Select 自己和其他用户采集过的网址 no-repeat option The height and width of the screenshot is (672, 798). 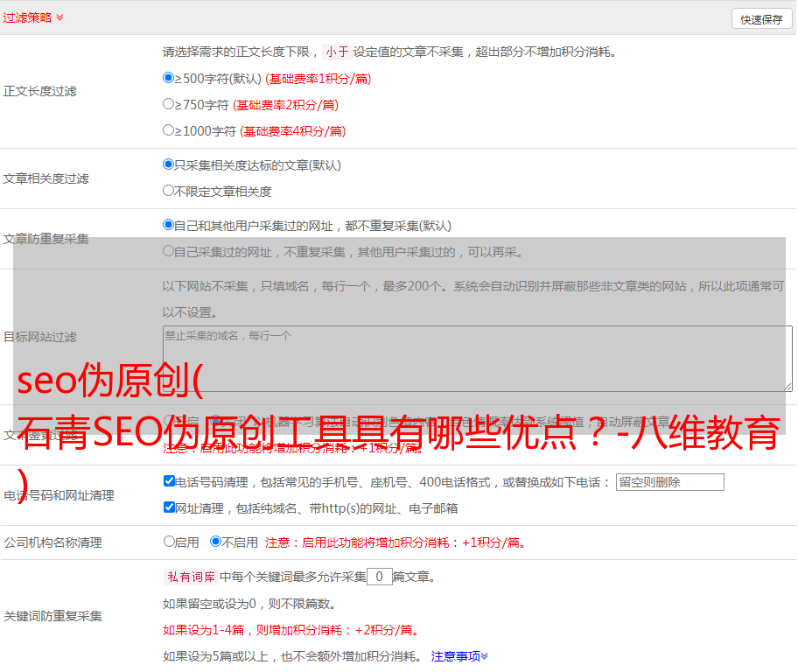click(x=168, y=225)
